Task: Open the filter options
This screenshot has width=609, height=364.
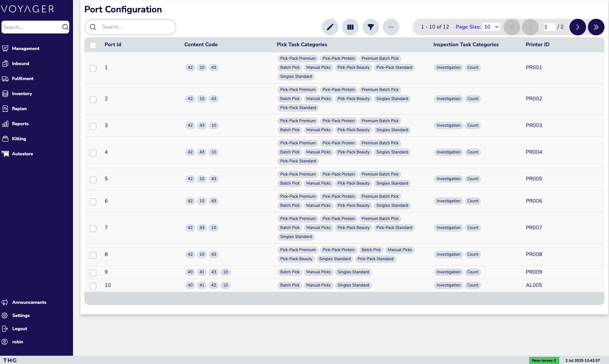Action: 371,27
